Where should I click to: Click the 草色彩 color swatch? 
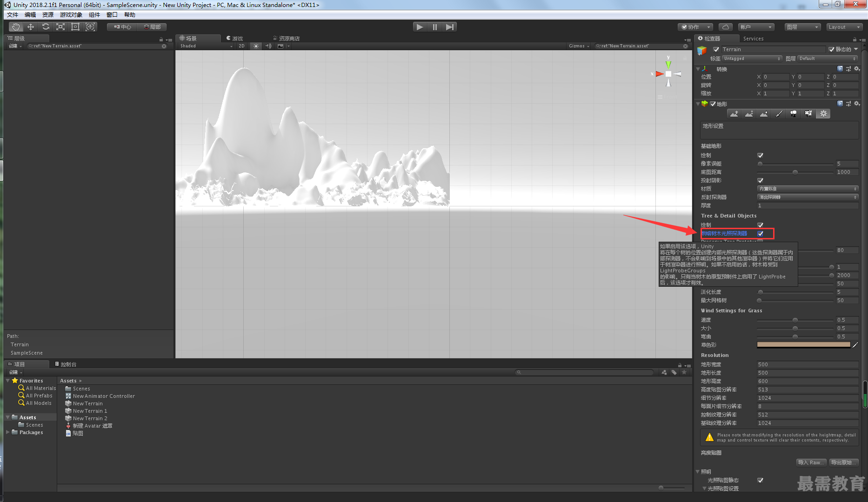coord(803,345)
